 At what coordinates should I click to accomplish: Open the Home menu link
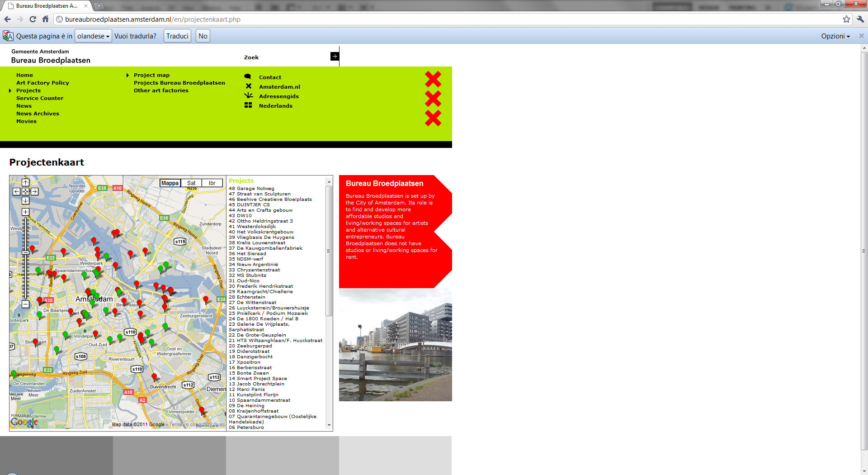click(24, 75)
